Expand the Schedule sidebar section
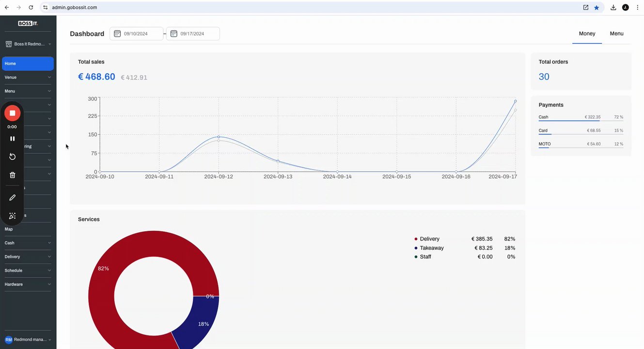644x349 pixels. pos(28,270)
